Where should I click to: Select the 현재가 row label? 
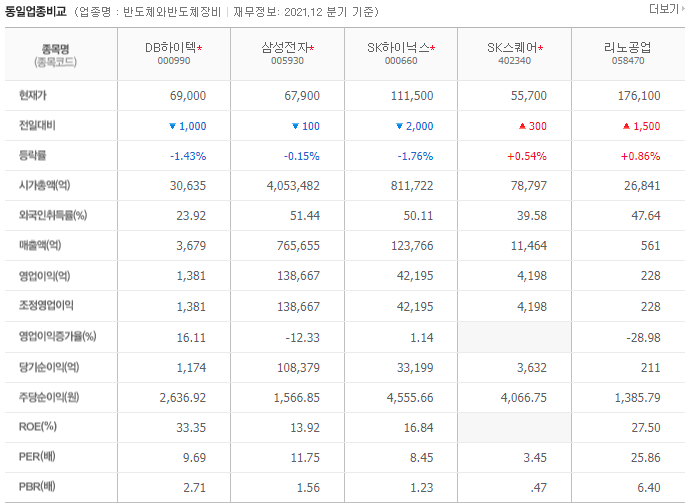(33, 95)
